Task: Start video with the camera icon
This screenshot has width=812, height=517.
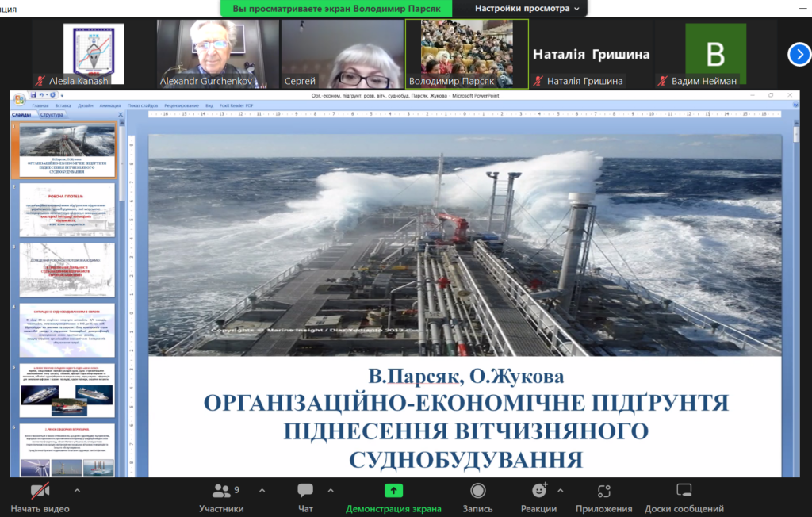Action: click(x=40, y=492)
